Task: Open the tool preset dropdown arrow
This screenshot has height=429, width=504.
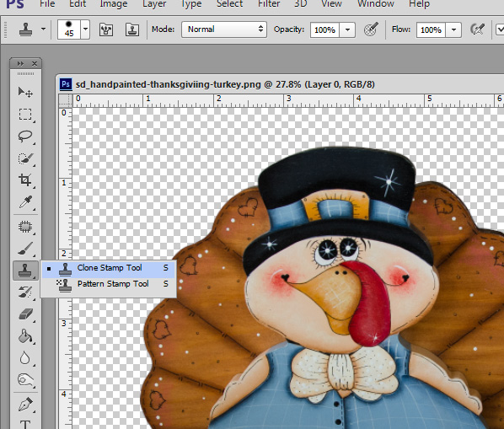Action: pos(43,29)
